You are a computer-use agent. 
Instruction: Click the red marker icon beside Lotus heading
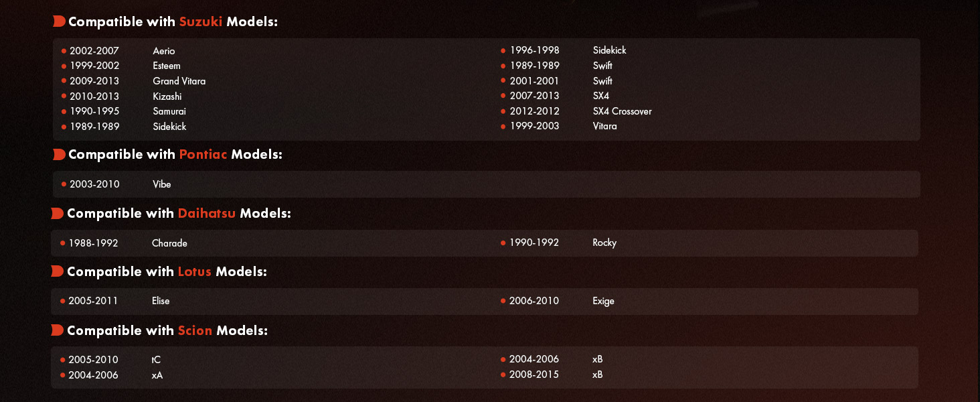click(x=58, y=271)
